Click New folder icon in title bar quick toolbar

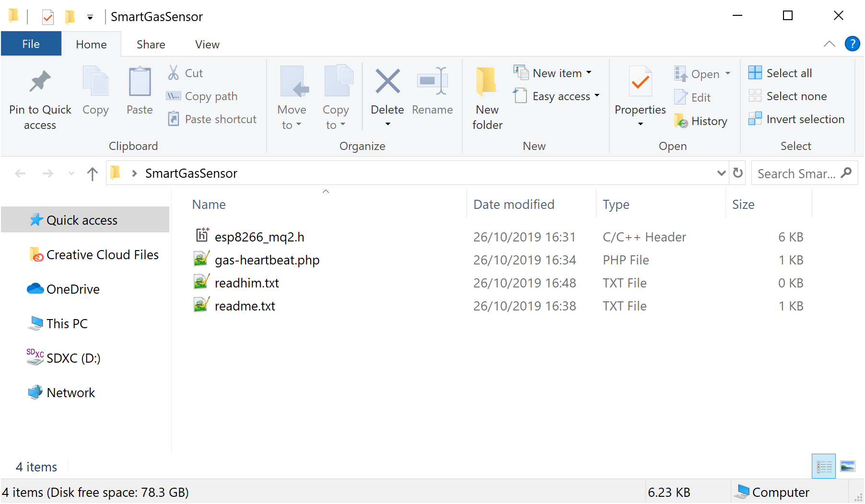pos(70,17)
